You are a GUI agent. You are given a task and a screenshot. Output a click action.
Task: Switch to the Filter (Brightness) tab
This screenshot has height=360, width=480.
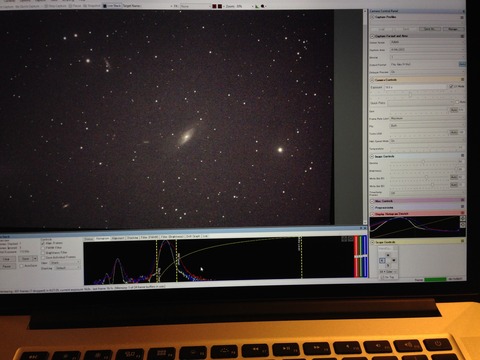tap(172, 236)
